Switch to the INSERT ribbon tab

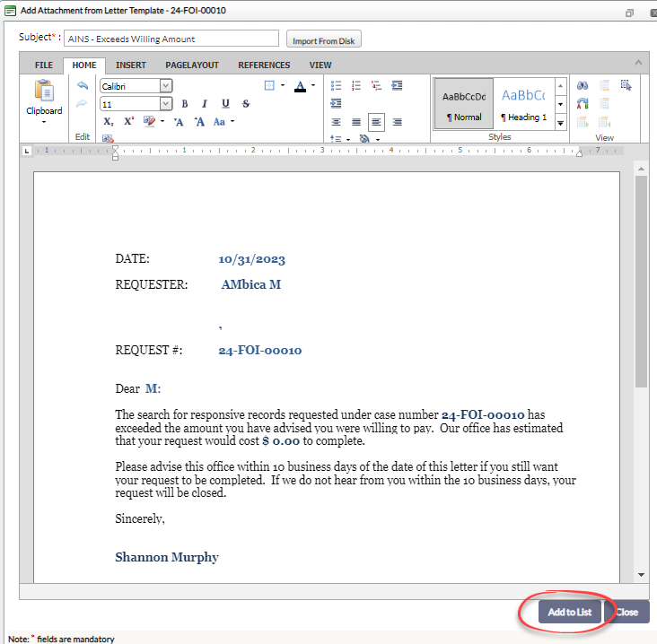[x=131, y=65]
